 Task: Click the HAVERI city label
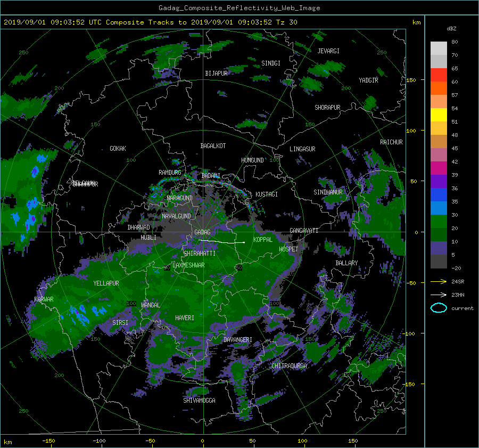(x=185, y=317)
